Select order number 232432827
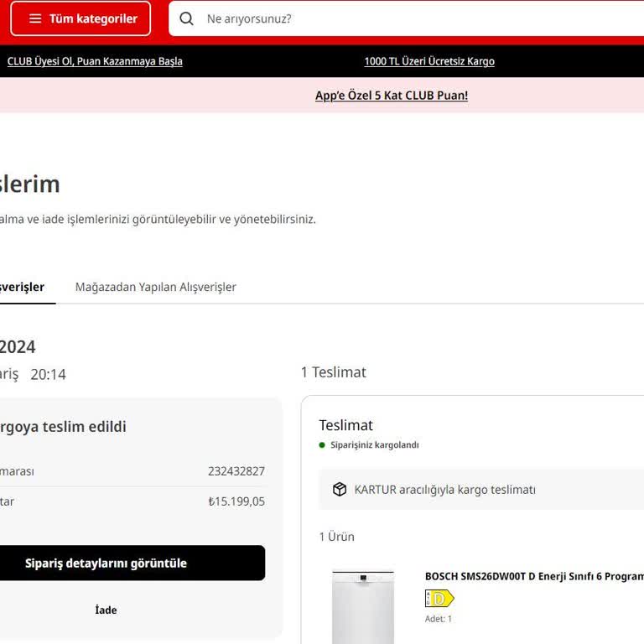The image size is (644, 644). [x=236, y=471]
